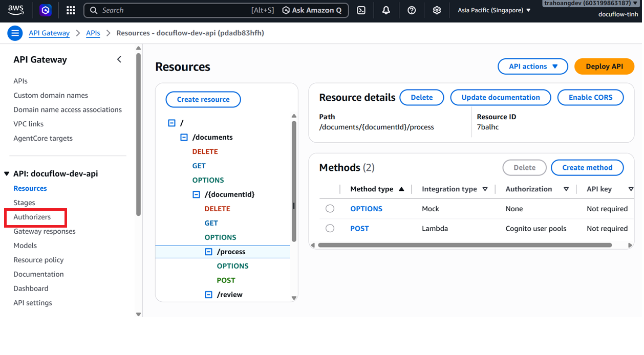The width and height of the screenshot is (644, 355).
Task: Click Delete in Resource details
Action: 422,97
